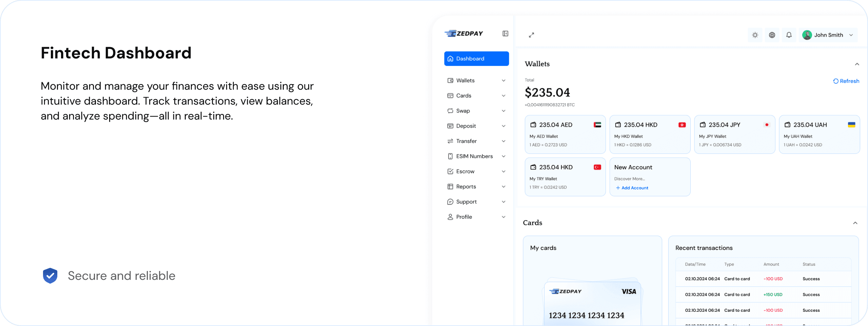
Task: Select Reports from the sidebar menu
Action: [x=466, y=186]
